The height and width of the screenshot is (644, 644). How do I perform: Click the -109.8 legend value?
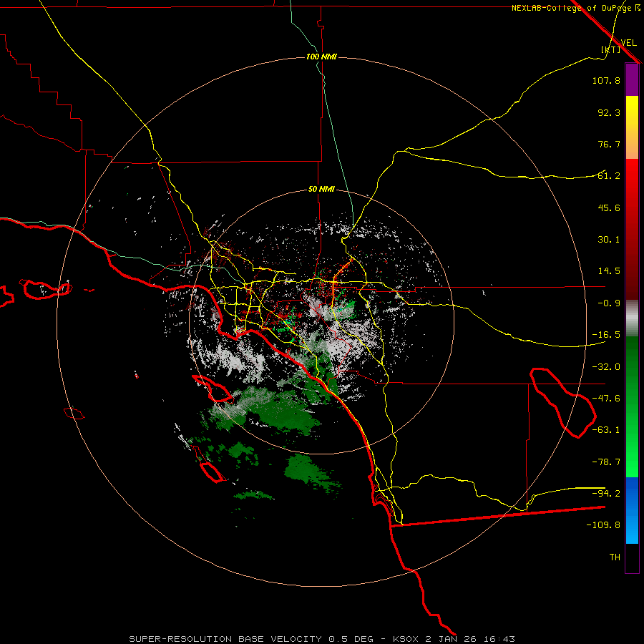pos(603,525)
